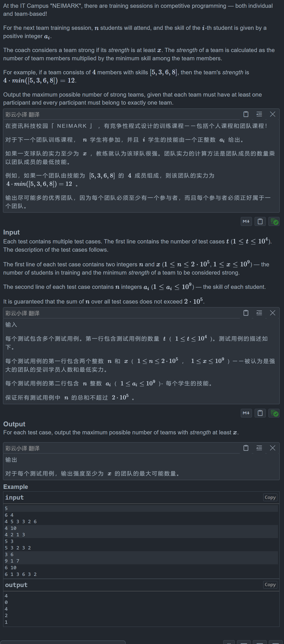Image resolution: width=284 pixels, height=644 pixels.
Task: Copy the statement translation to clipboard
Action: pos(246,114)
